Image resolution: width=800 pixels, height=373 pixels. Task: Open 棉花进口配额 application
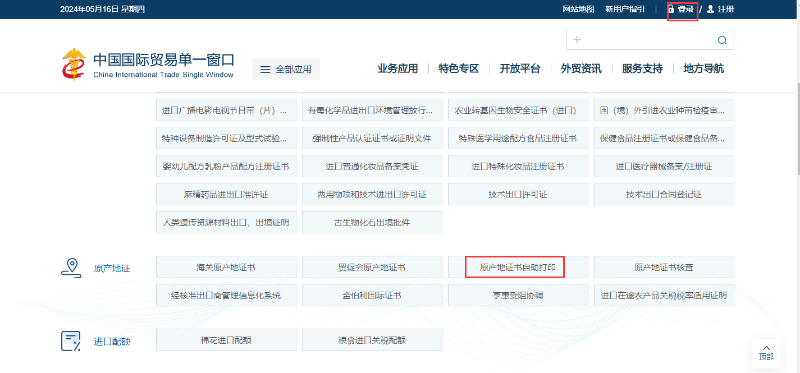tap(226, 340)
